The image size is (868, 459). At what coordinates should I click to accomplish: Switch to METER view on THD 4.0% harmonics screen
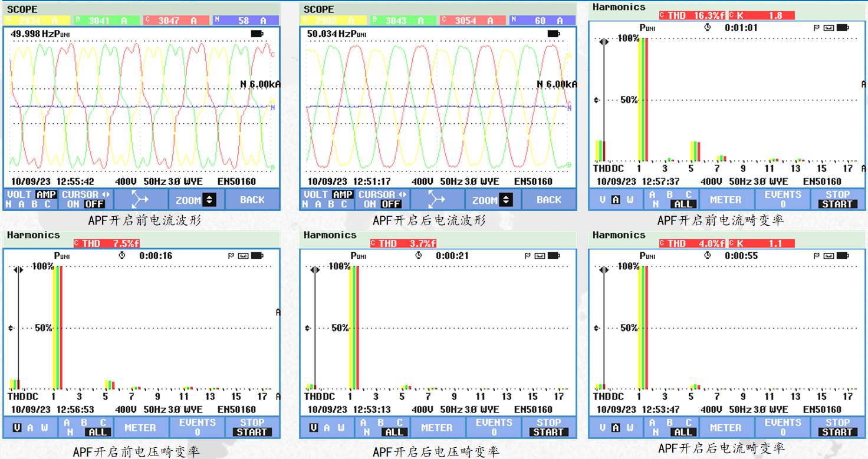point(725,428)
